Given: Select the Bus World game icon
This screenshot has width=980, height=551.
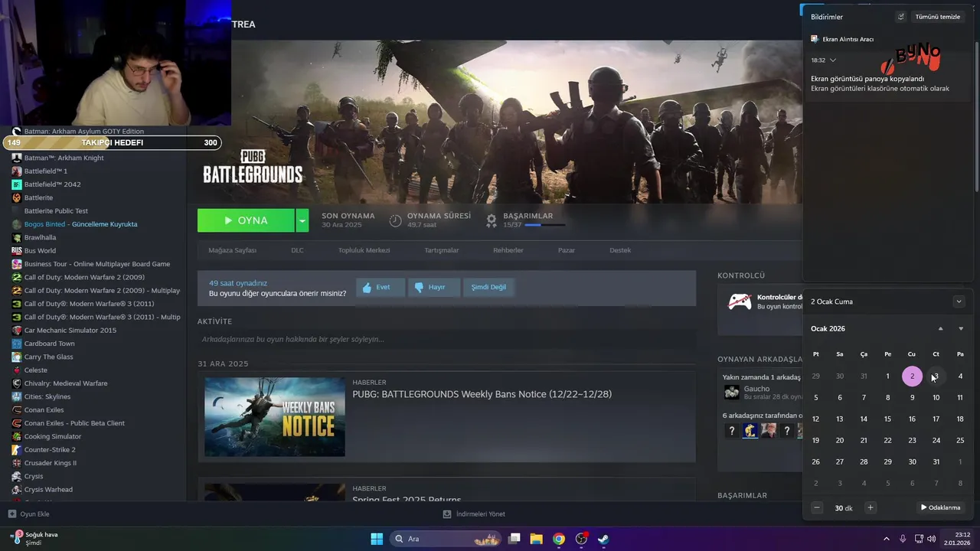Looking at the screenshot, I should [x=17, y=250].
